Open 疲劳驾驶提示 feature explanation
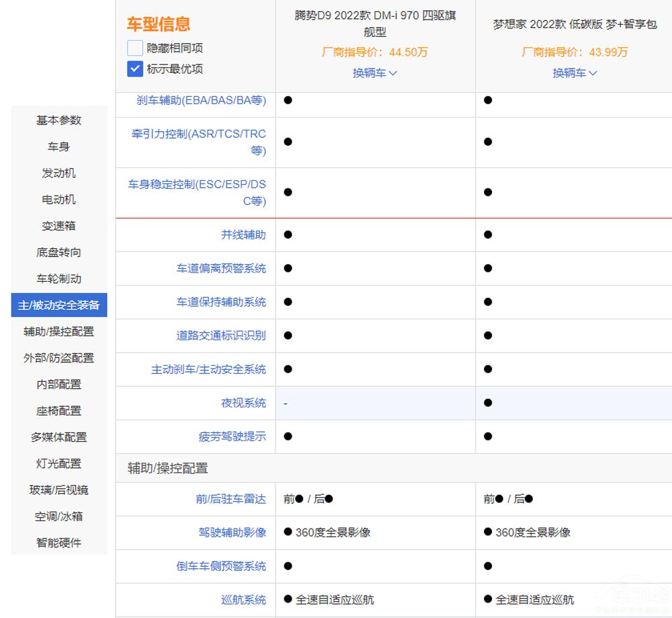 [232, 436]
